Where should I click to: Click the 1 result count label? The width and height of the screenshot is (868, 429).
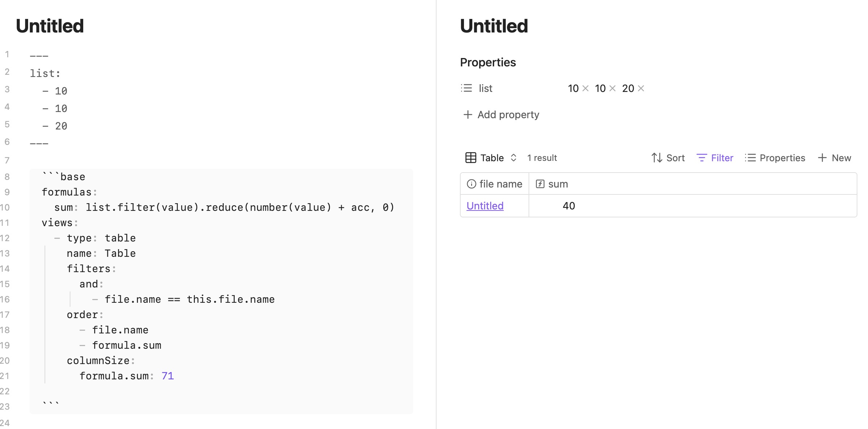[542, 158]
